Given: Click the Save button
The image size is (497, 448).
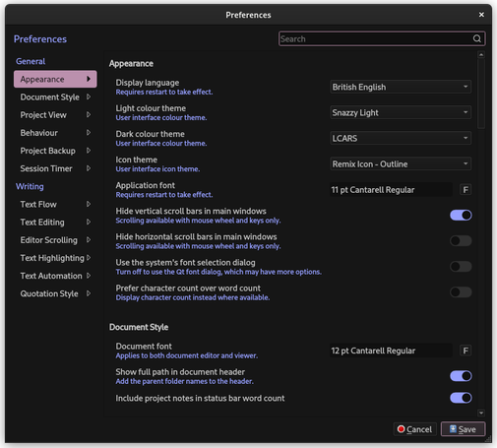Looking at the screenshot, I should pos(463,429).
